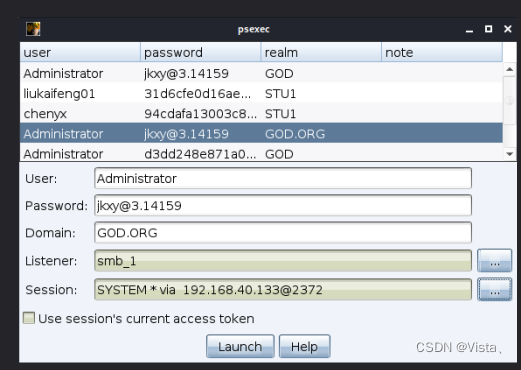Focus the Password input field

coord(283,205)
